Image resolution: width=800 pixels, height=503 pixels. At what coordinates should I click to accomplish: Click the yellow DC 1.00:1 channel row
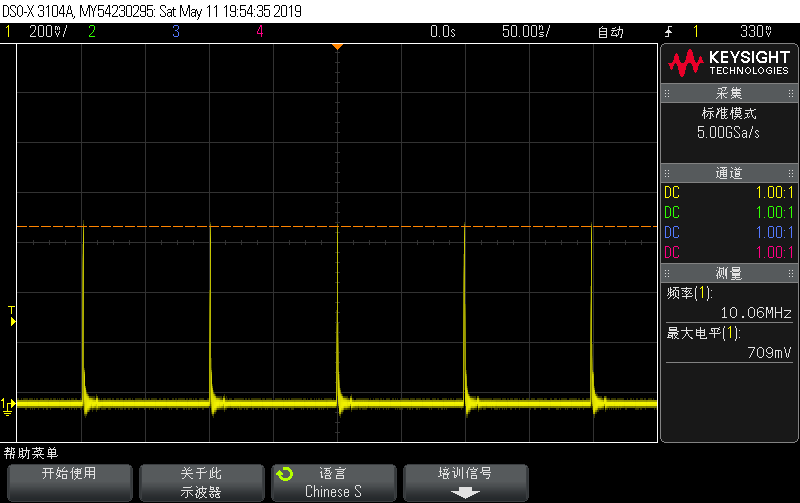tap(729, 193)
